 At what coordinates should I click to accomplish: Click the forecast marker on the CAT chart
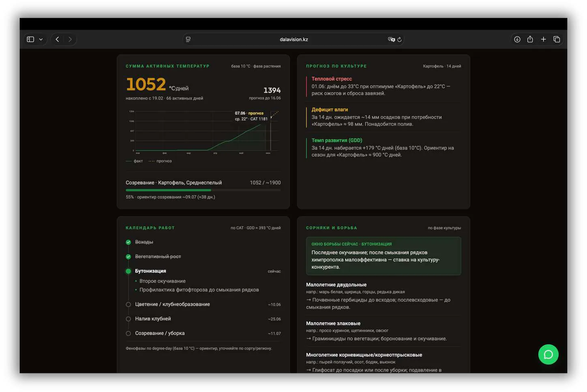pos(271,117)
